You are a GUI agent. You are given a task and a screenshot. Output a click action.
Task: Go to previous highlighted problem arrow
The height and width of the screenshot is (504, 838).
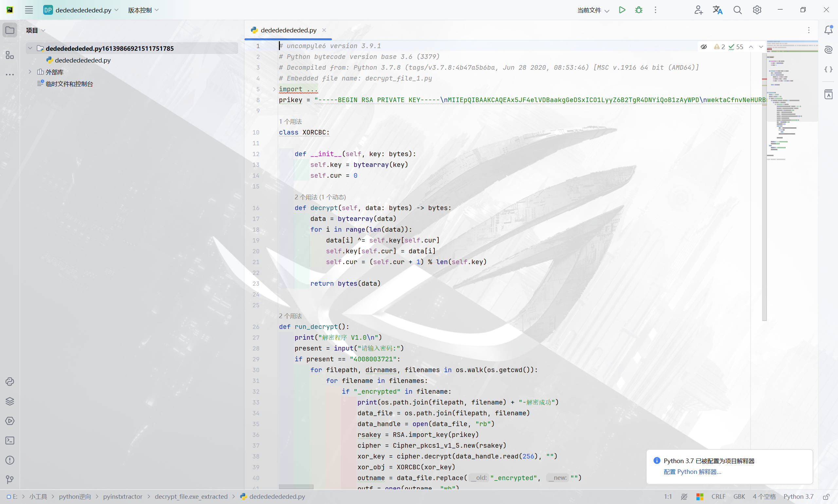pos(751,47)
